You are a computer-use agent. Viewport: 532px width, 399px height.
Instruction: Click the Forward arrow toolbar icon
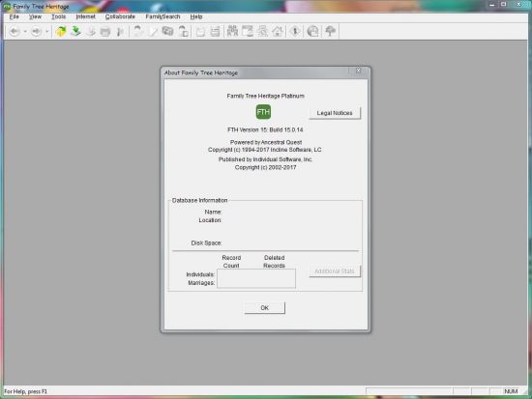36,32
